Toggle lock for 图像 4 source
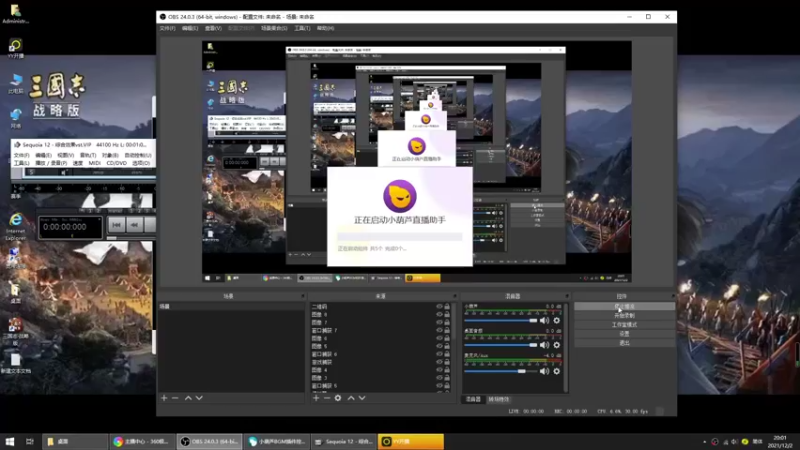The image size is (800, 450). pos(447,370)
